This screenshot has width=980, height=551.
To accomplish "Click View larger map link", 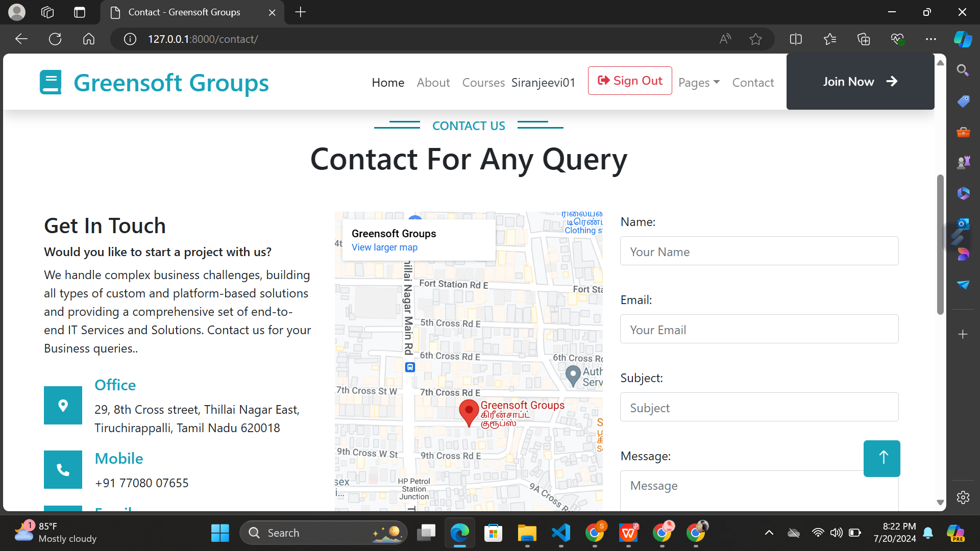I will (x=384, y=247).
